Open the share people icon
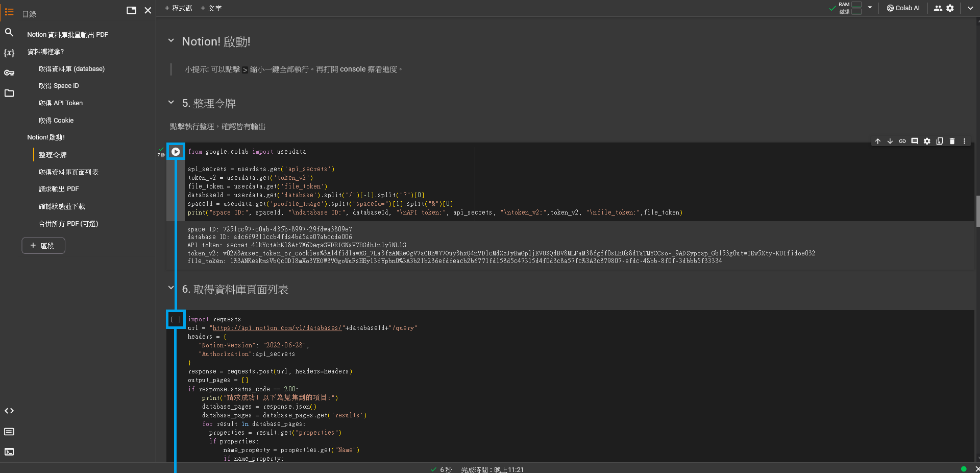The image size is (980, 473). pos(938,8)
